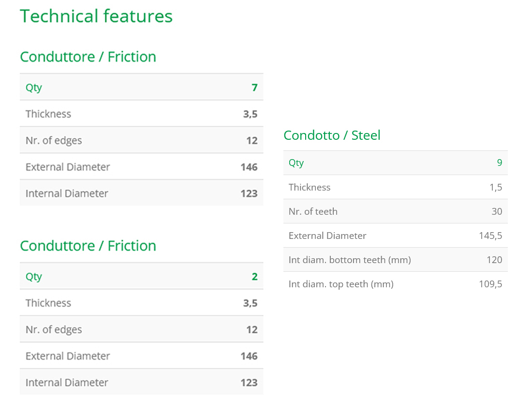Select Nr. of teeth row

[x=396, y=211]
